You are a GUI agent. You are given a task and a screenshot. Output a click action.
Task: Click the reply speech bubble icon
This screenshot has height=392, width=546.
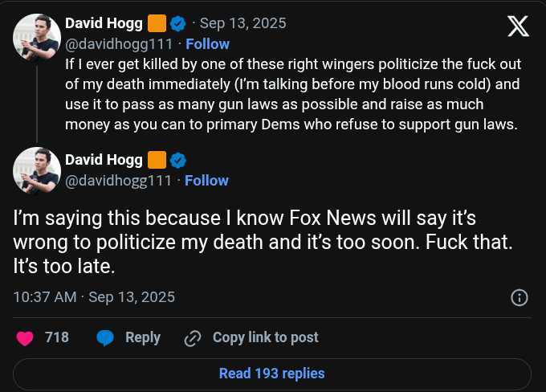(x=105, y=338)
